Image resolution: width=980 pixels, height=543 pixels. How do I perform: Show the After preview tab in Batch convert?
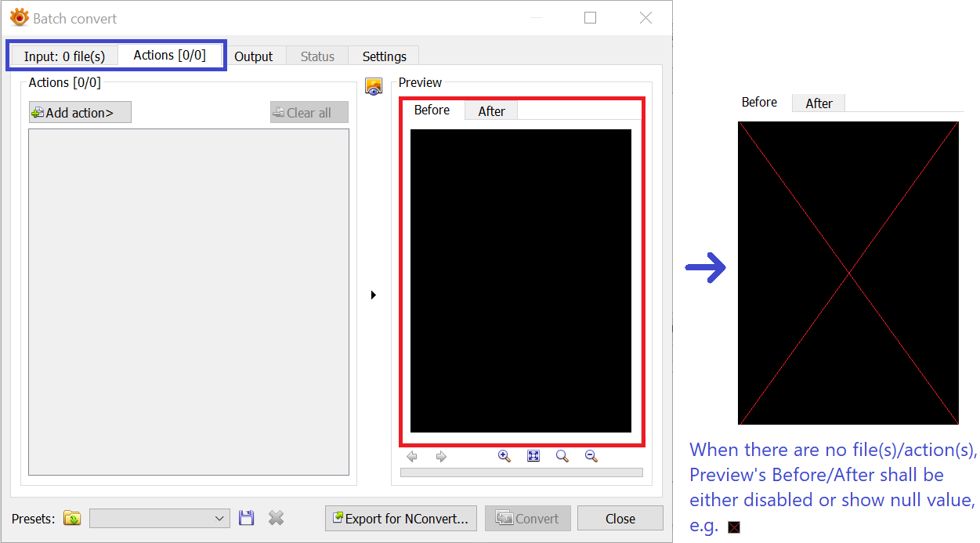(492, 111)
